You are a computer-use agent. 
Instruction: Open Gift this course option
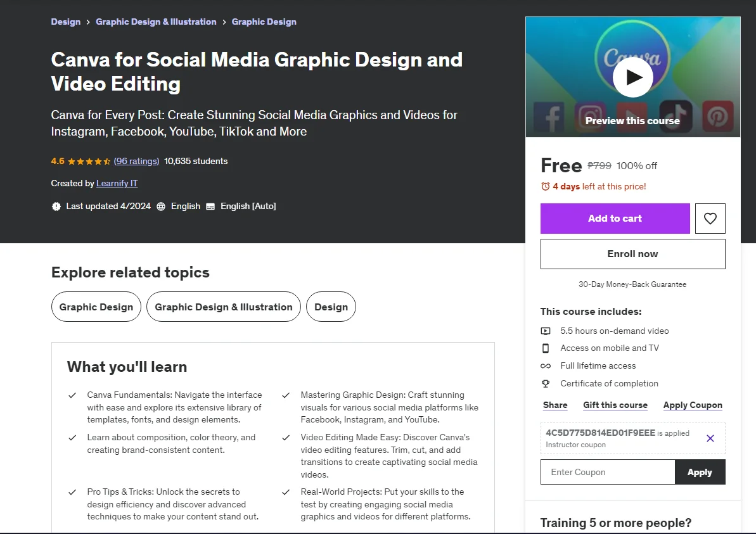615,405
